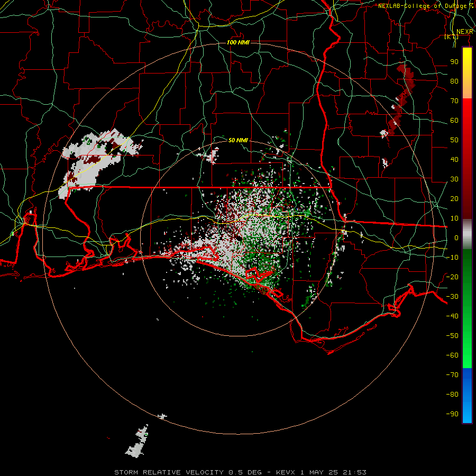Select the [KT] units label

pyautogui.click(x=451, y=37)
